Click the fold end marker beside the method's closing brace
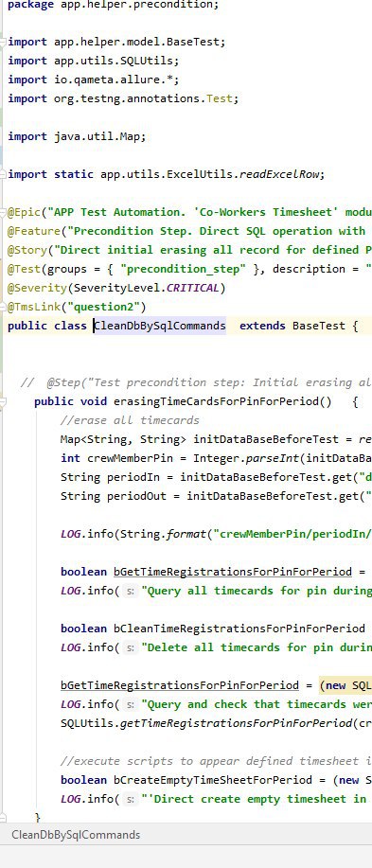Viewport: 372px width, 868px height. 4,818
